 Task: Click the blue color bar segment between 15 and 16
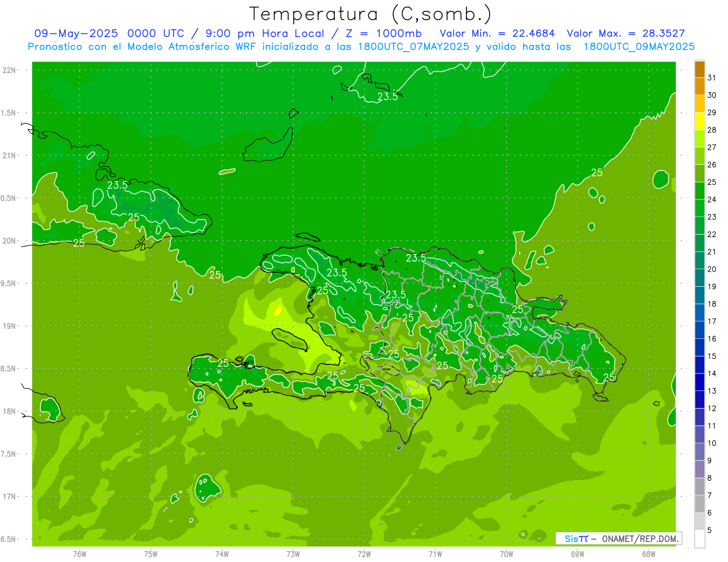click(x=700, y=347)
